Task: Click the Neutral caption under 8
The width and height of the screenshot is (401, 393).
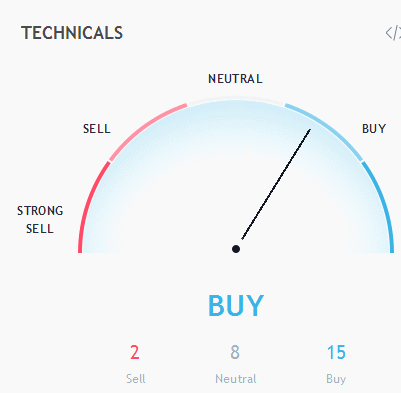Action: [x=236, y=379]
